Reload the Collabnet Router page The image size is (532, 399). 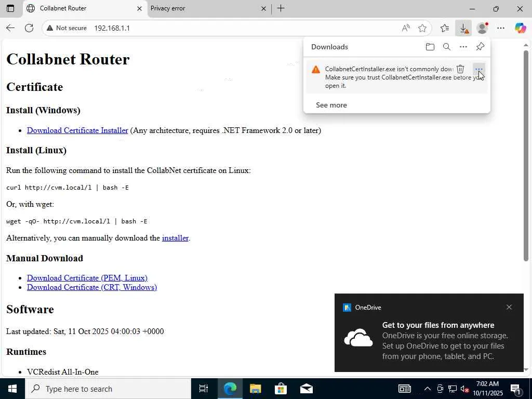point(29,28)
